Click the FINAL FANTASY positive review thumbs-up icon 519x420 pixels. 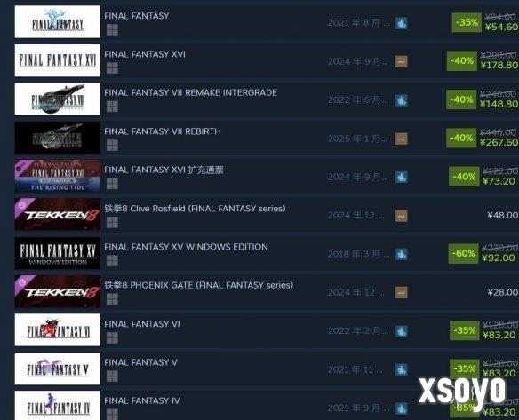(x=402, y=23)
